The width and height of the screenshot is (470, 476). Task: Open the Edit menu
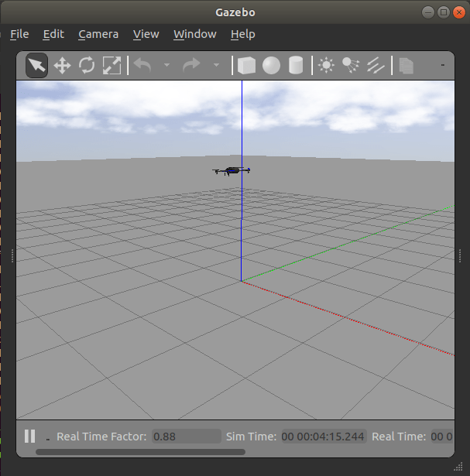[53, 34]
